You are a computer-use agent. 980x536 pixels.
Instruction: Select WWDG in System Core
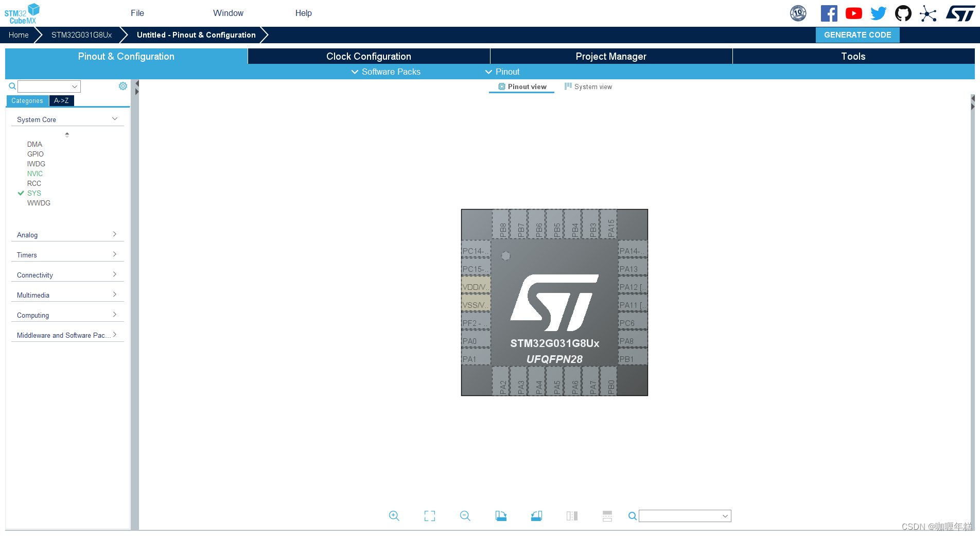pos(39,203)
